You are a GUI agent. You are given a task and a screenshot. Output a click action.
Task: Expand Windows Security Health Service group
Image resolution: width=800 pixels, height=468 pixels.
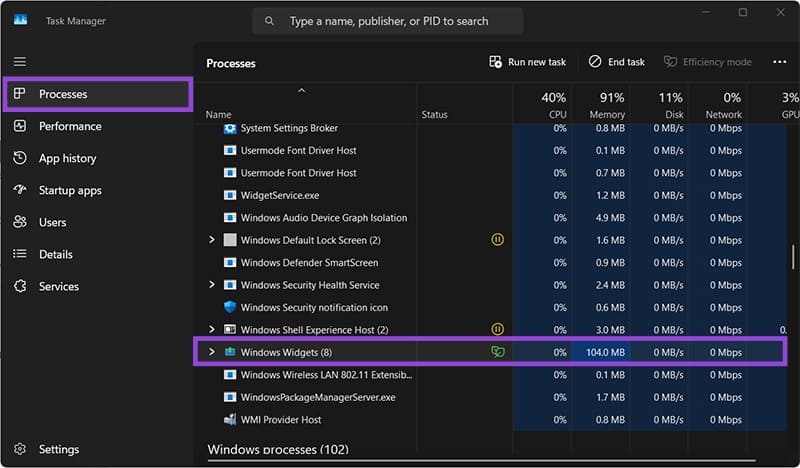(x=212, y=284)
